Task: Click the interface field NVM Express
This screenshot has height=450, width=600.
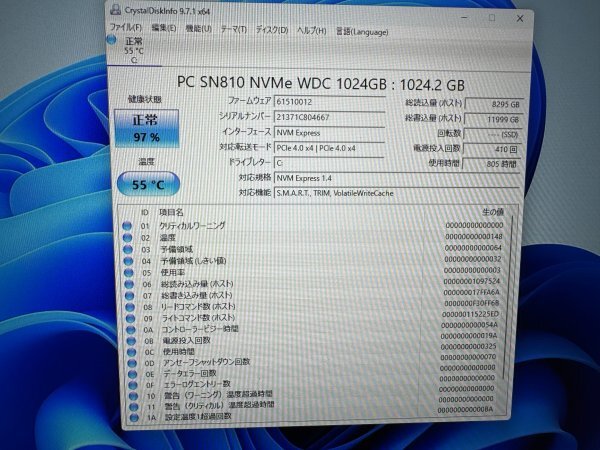Action: tap(329, 133)
